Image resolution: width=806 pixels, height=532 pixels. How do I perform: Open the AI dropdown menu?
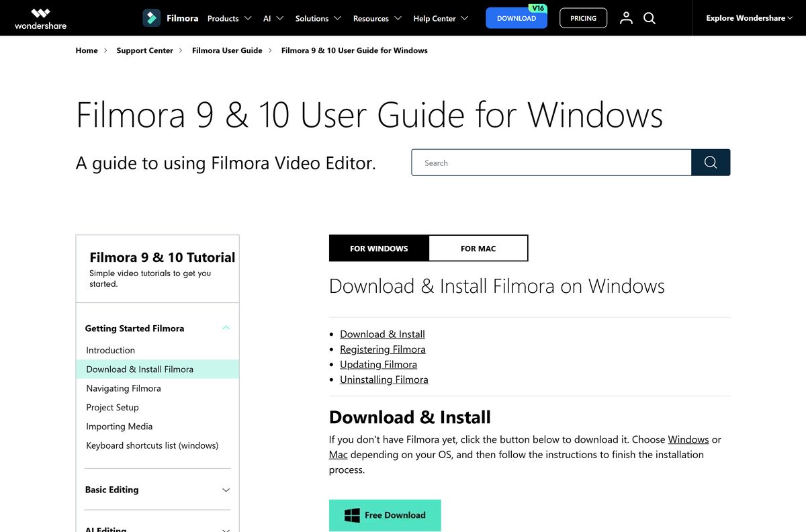273,18
